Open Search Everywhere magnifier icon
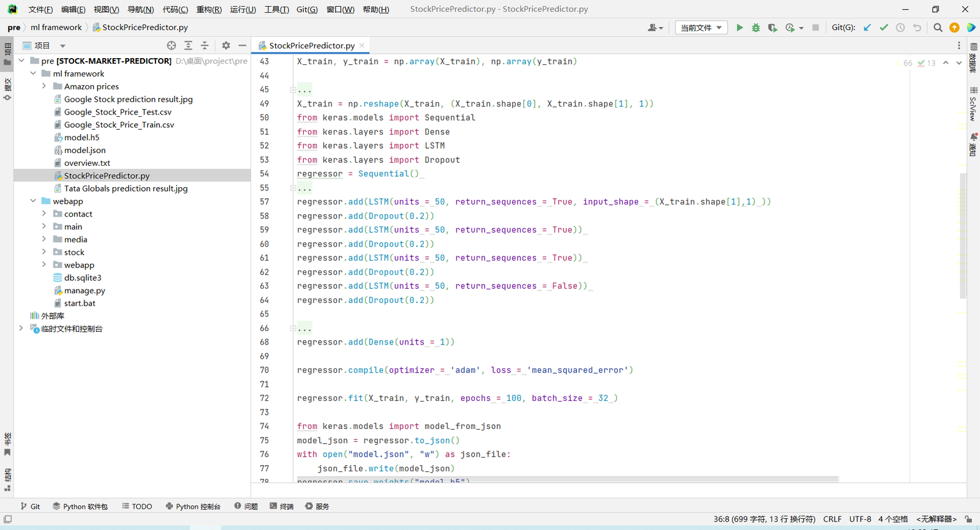Screen dimensions: 980x530 coord(938,28)
